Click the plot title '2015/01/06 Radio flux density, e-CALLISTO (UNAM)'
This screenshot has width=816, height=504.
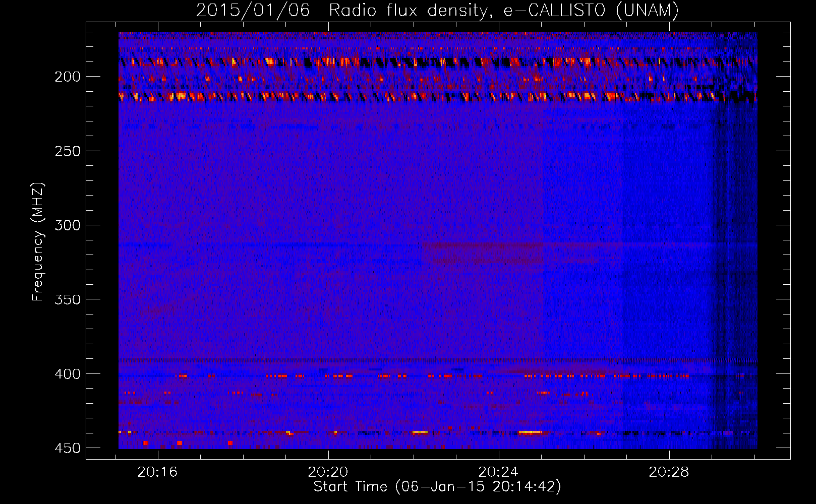pos(437,10)
